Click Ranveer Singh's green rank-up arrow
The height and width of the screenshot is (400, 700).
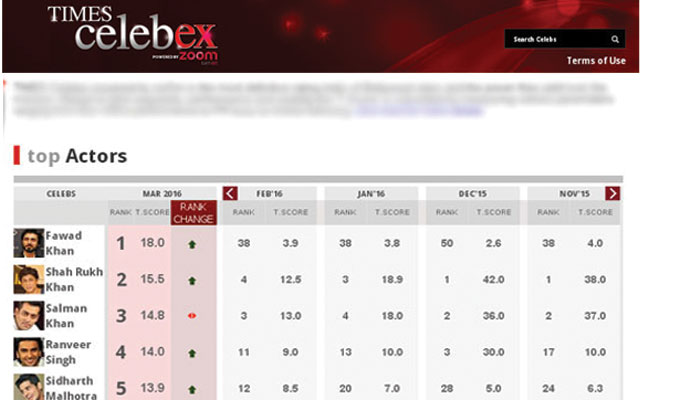pyautogui.click(x=192, y=353)
